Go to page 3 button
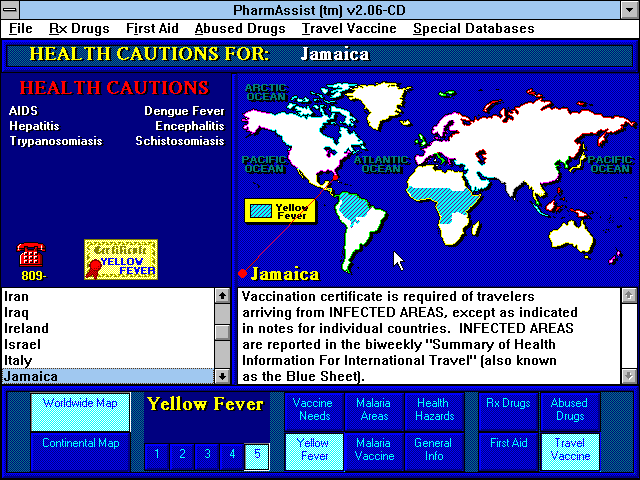This screenshot has height=480, width=640. [x=207, y=456]
